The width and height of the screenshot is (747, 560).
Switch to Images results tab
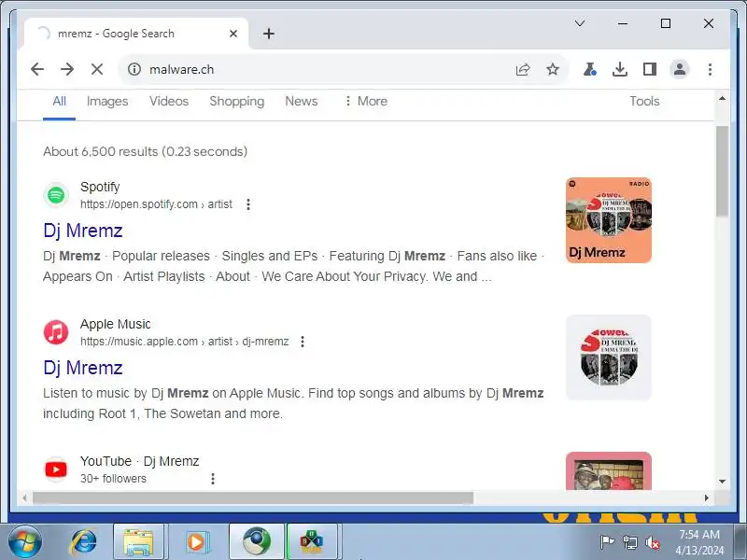coord(107,101)
